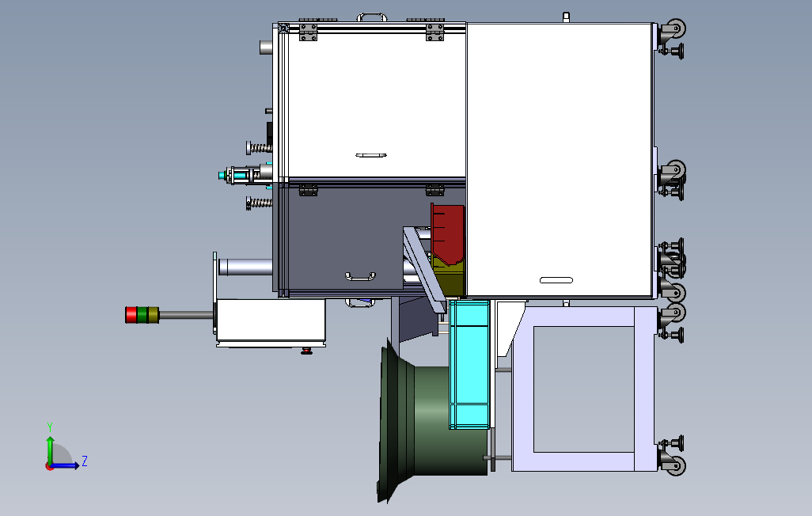
Task: Select the grey pole of the signal tower
Action: [x=187, y=314]
